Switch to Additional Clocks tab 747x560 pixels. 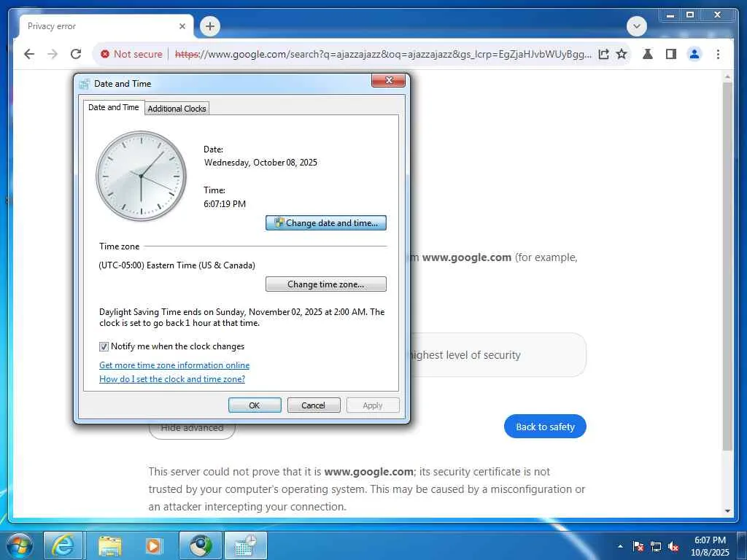[x=177, y=109]
